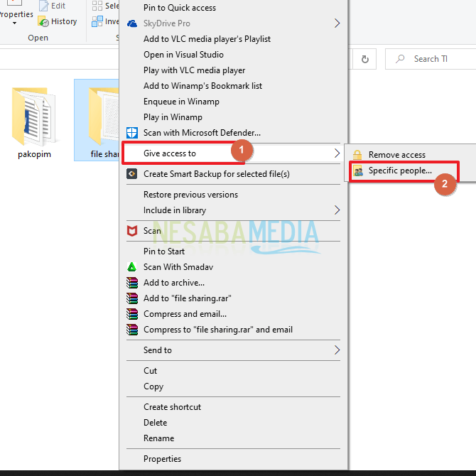Viewport: 476px width, 476px height.
Task: Expand the SkyDrive Pro submenu arrow
Action: click(337, 23)
